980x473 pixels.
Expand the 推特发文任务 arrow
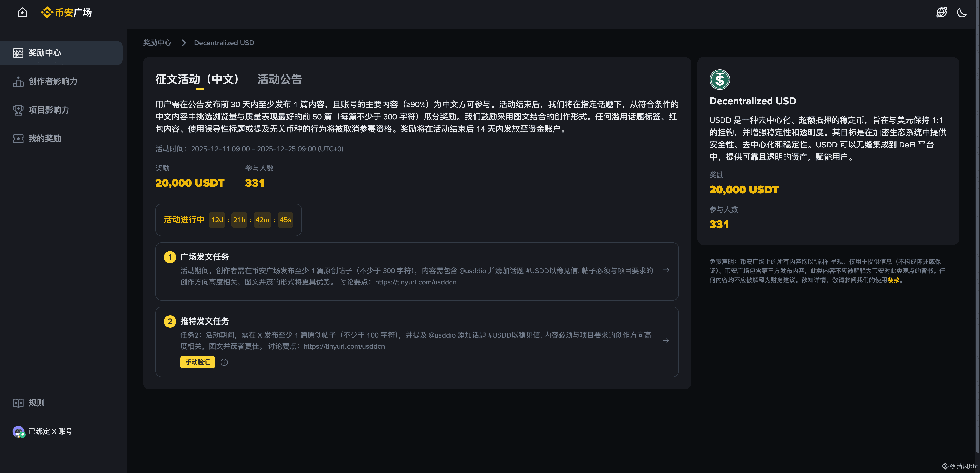[x=666, y=340]
